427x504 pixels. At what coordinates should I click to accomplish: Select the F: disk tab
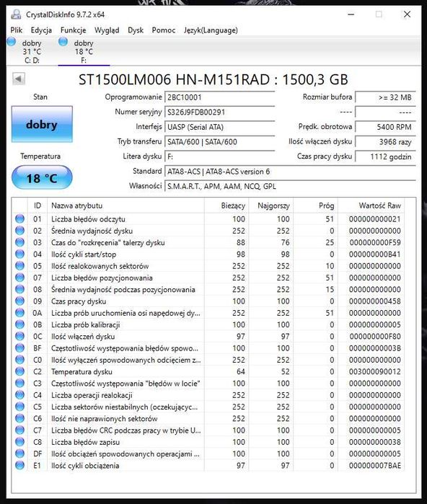coord(84,51)
